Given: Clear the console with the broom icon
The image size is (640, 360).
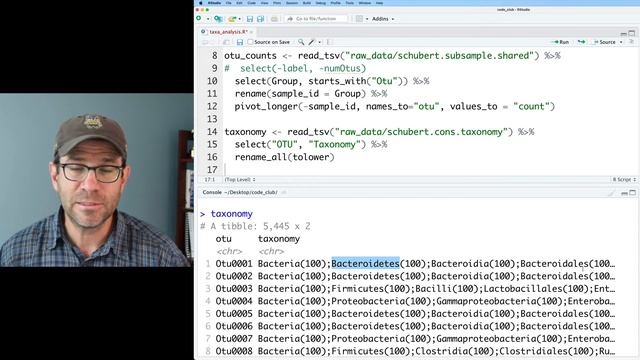Looking at the screenshot, I should [611, 193].
